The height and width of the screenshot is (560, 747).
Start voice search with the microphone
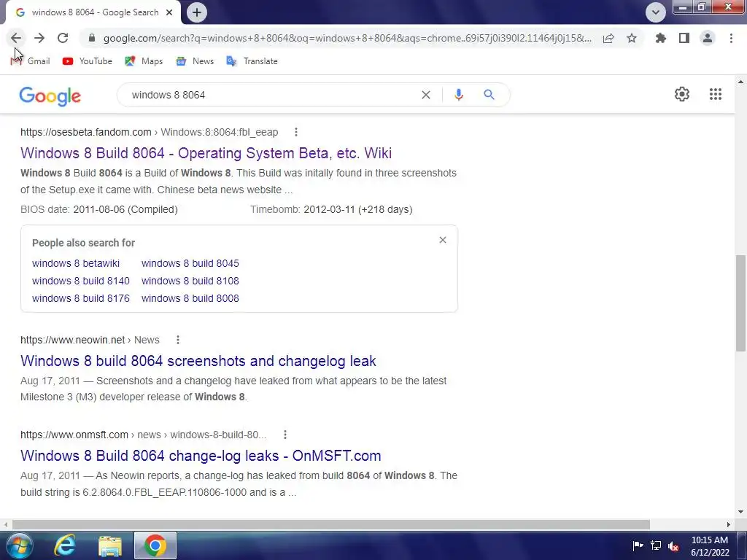pos(459,95)
